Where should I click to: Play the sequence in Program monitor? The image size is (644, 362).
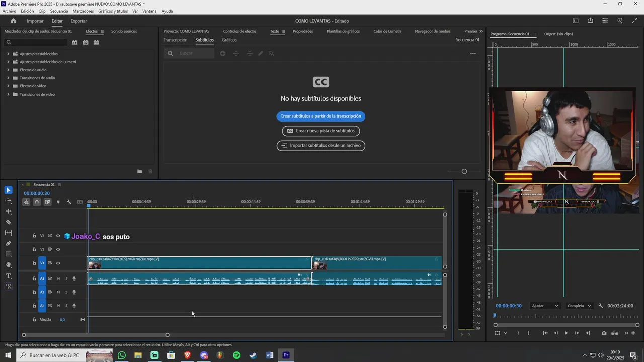pos(566,333)
